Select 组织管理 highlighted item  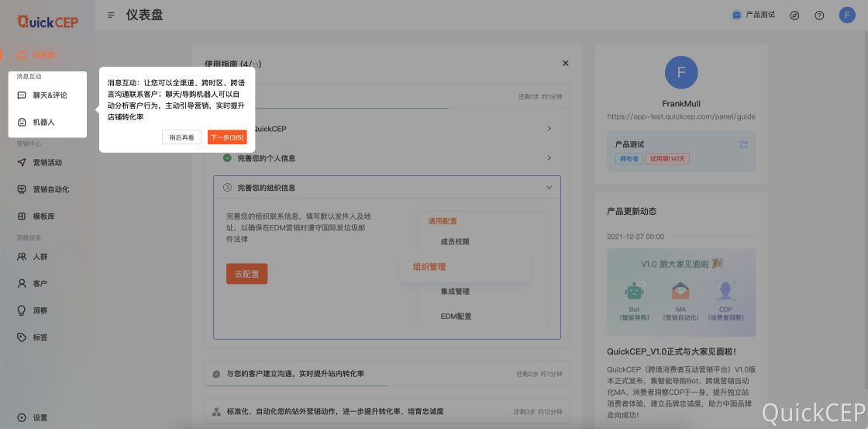tap(465, 267)
